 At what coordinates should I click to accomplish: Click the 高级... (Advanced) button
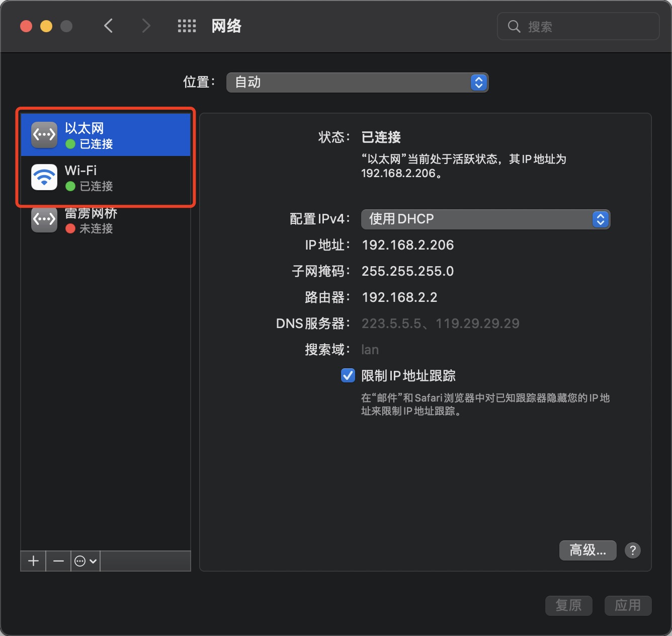(587, 550)
